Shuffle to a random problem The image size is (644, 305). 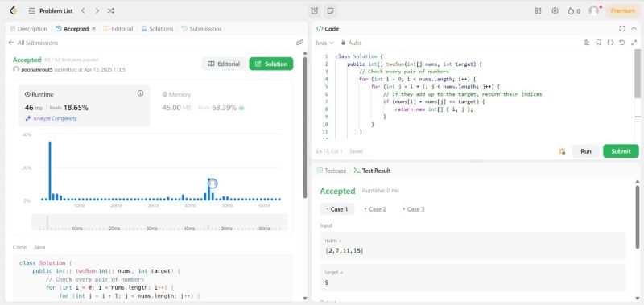pos(111,11)
